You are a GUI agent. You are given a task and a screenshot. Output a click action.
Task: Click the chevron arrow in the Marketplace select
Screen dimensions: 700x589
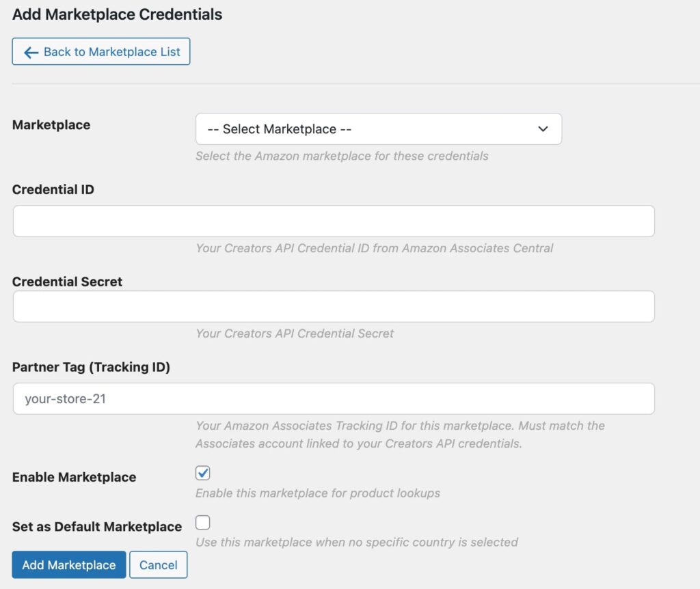tap(543, 129)
